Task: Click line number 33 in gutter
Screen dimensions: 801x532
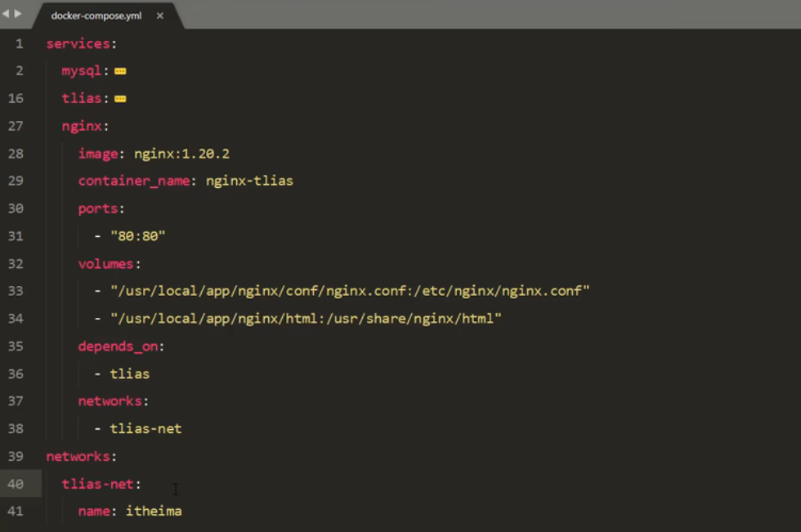Action: [x=16, y=291]
